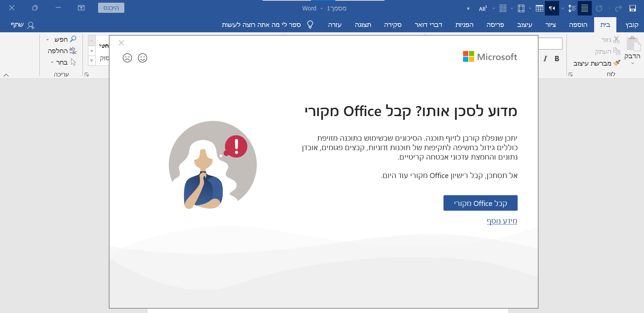This screenshot has width=644, height=313.
Task: Toggle Bold formatting (B)
Action: [x=557, y=59]
